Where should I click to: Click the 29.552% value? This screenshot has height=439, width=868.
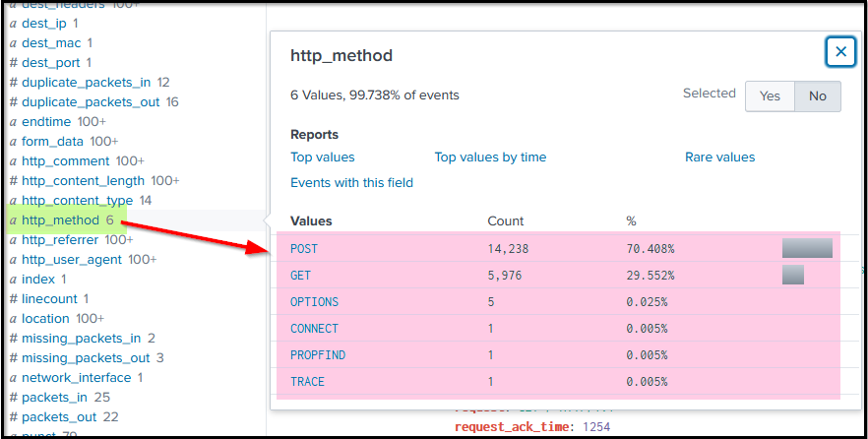[x=651, y=276]
